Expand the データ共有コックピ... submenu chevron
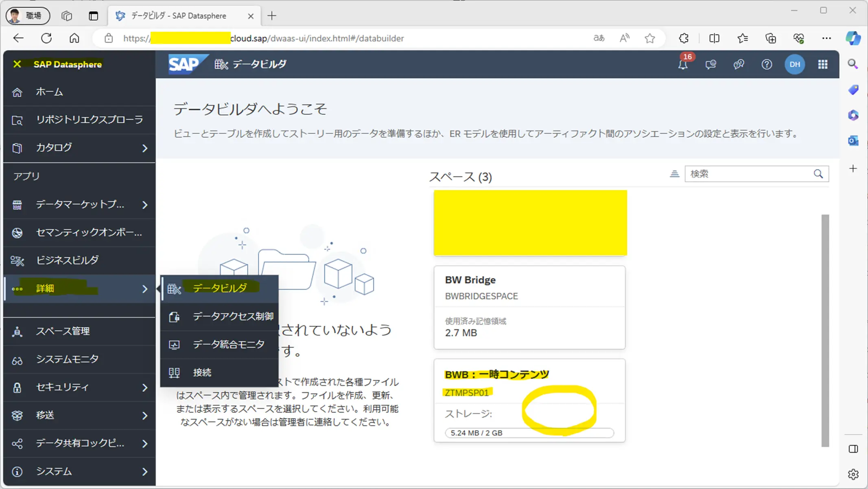The height and width of the screenshot is (489, 868). (x=145, y=444)
